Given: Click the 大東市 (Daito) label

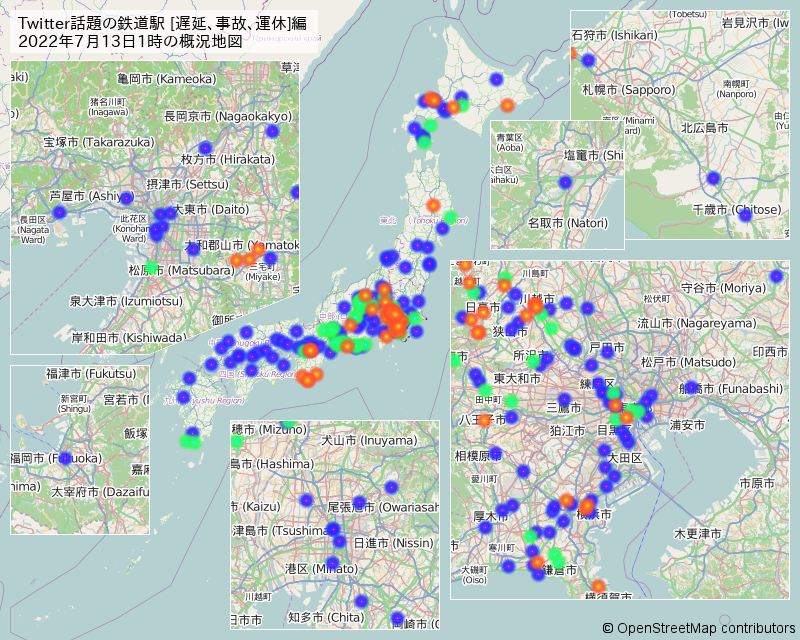Looking at the screenshot, I should [x=211, y=209].
